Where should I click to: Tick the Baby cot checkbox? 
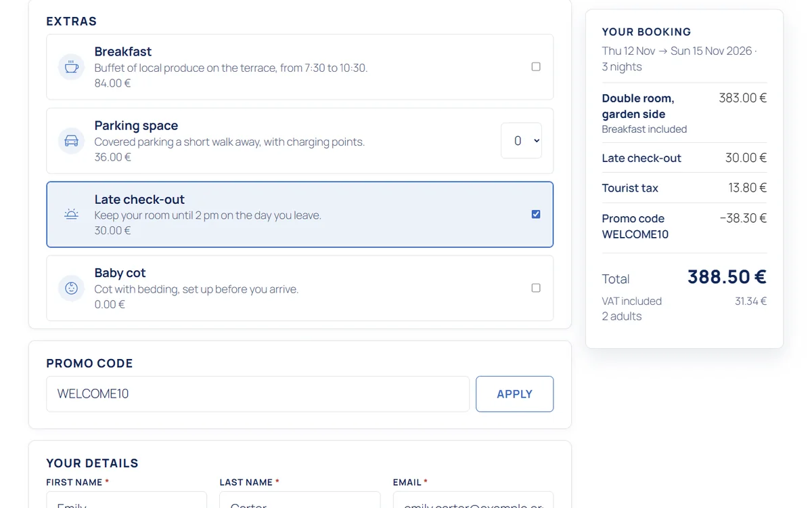[x=536, y=288]
